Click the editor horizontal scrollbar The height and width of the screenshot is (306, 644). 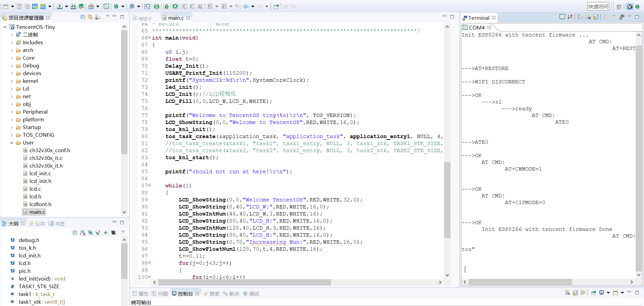tap(244, 283)
